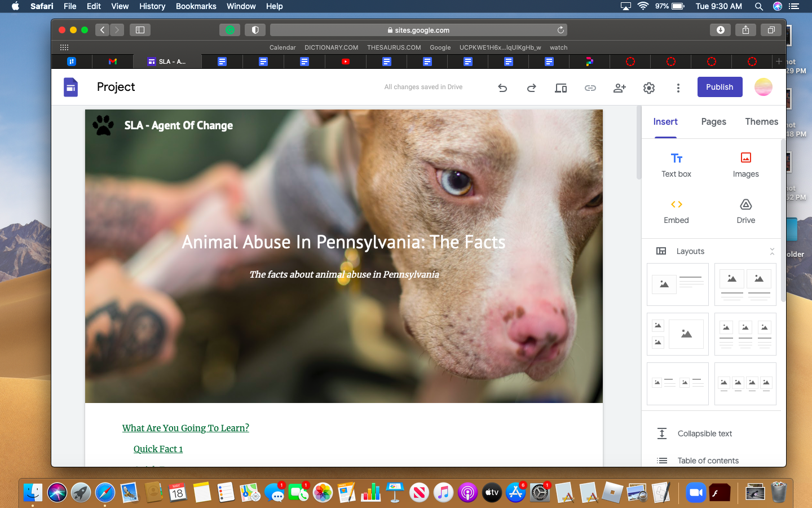Insert a Text box
The width and height of the screenshot is (812, 508).
(676, 165)
